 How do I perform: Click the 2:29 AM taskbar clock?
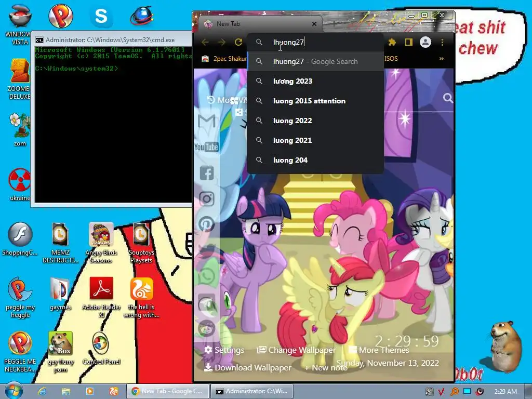pos(506,391)
